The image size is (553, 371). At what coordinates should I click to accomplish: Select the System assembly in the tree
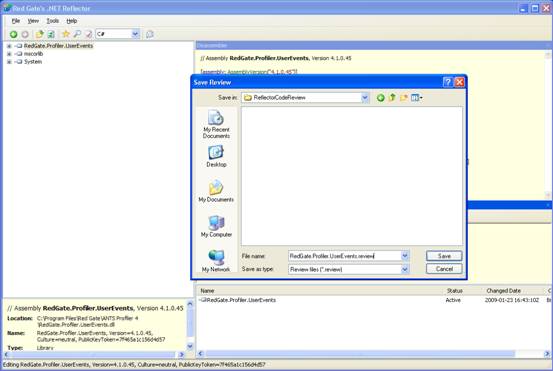[33, 62]
